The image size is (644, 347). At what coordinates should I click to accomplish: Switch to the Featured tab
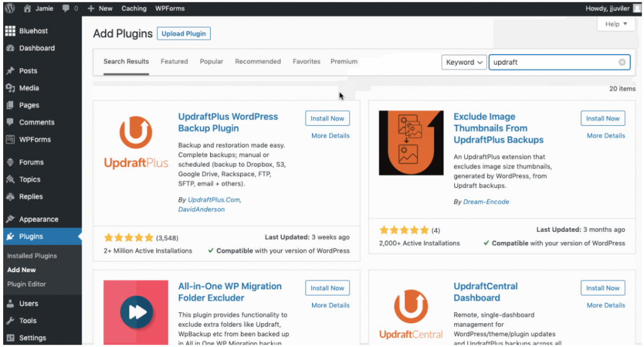pyautogui.click(x=174, y=61)
